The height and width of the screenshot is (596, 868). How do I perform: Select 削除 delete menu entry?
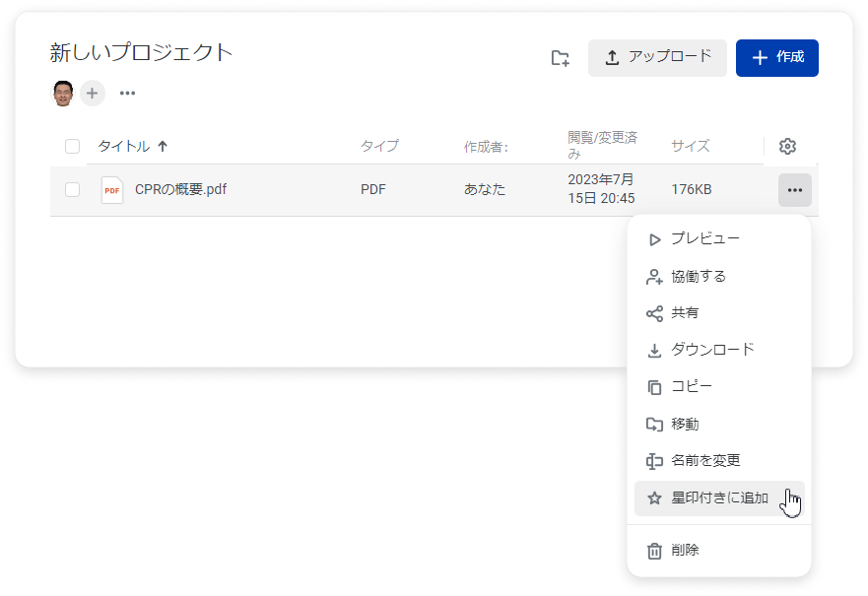click(719, 551)
